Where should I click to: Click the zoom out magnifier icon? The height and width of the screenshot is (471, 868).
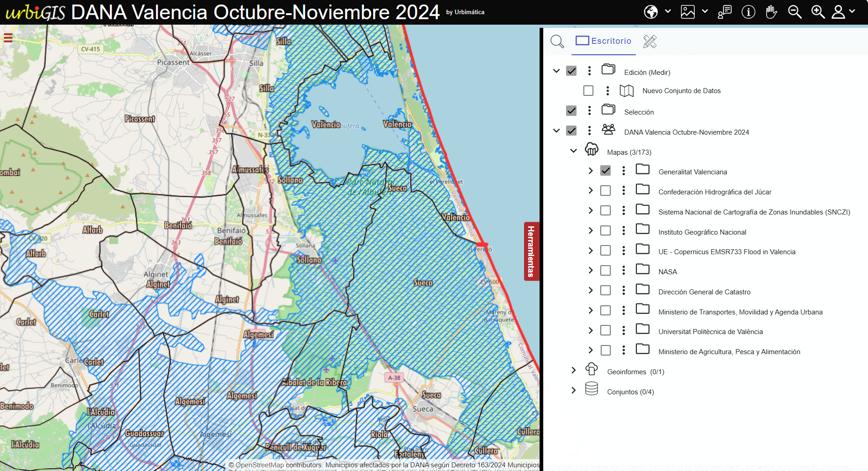(795, 12)
